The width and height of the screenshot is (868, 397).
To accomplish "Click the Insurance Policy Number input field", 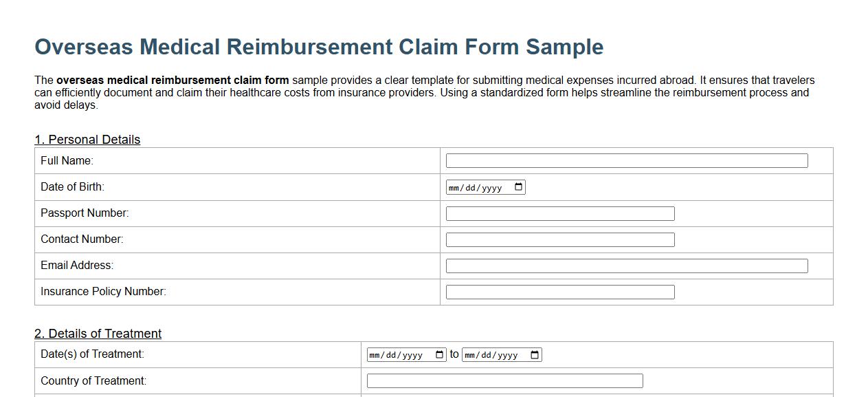I will (559, 291).
